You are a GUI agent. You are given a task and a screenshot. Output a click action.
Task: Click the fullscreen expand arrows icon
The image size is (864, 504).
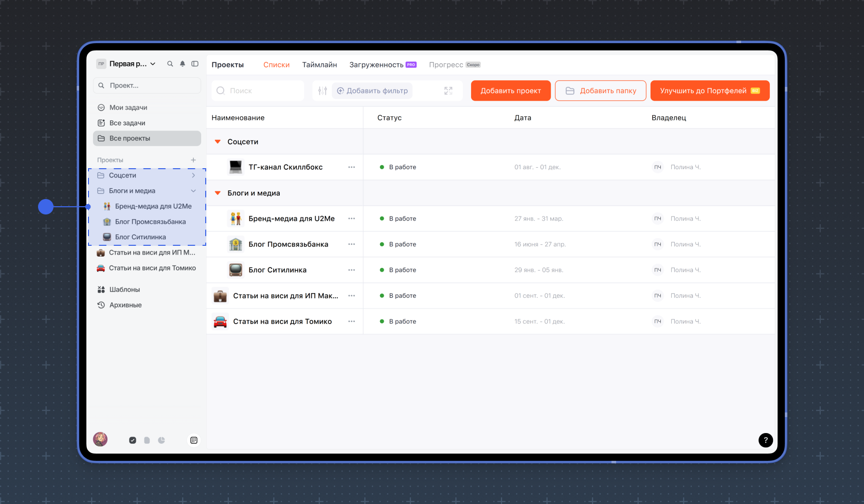pyautogui.click(x=448, y=91)
